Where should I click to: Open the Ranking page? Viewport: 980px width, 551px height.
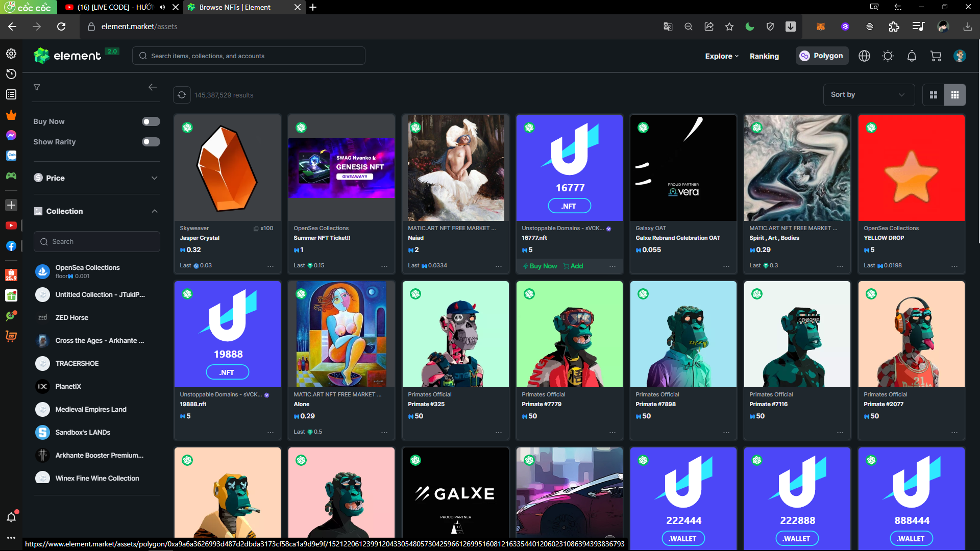(x=764, y=56)
